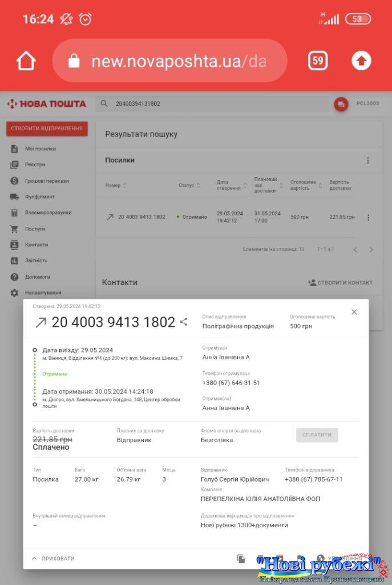The image size is (392, 585).
Task: Open Взаєморозрахунки in the sidebar
Action: pos(49,213)
